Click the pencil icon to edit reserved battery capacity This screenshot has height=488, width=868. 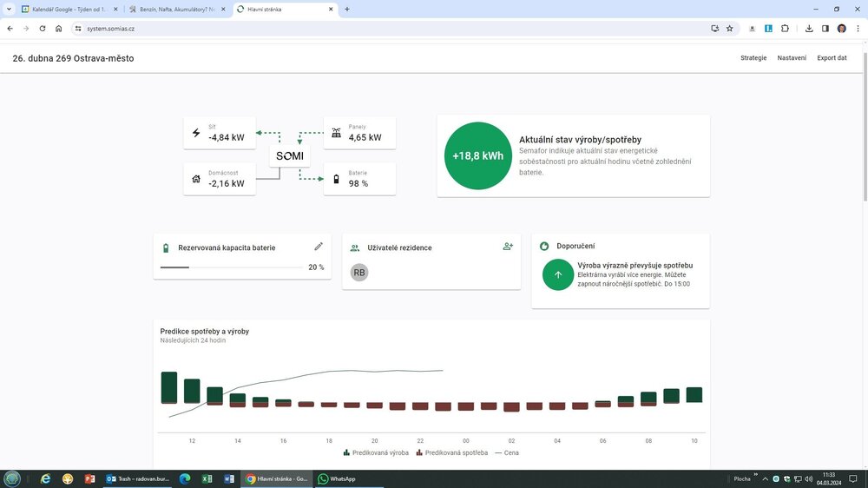pyautogui.click(x=319, y=247)
